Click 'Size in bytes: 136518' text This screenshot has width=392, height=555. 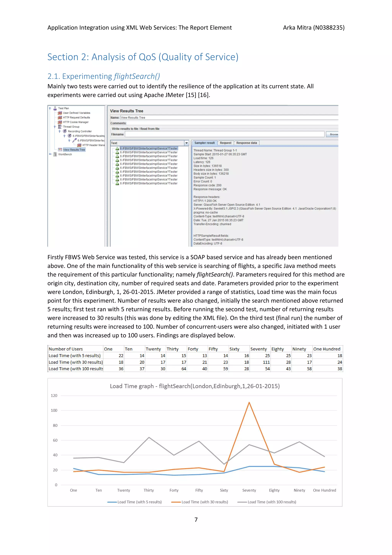coord(207,166)
